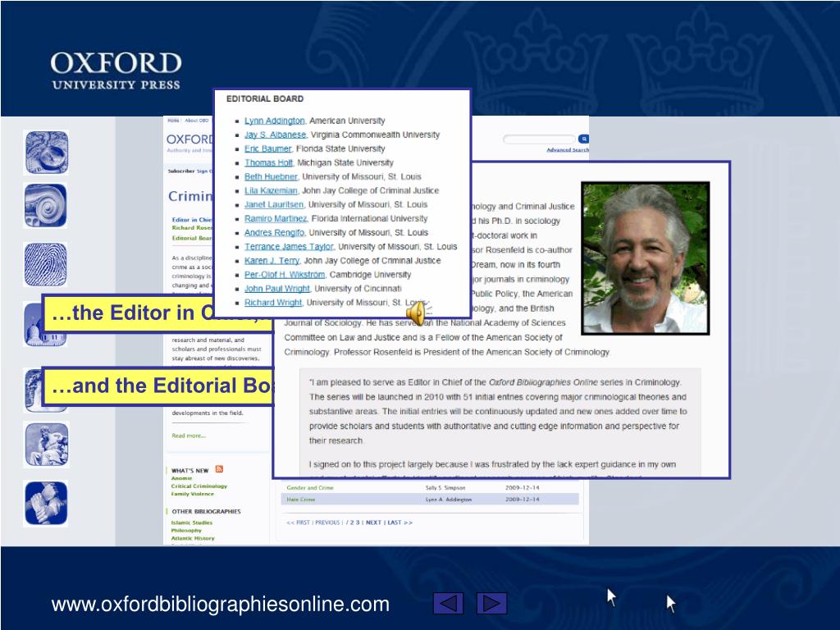
Task: Click the EDITORIAL BOARD heading
Action: 265,99
